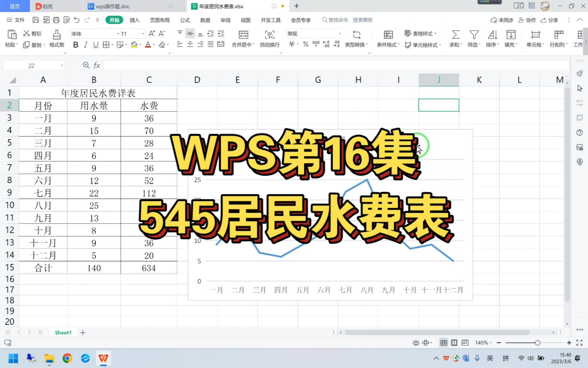The width and height of the screenshot is (588, 368).
Task: Open a new tab with plus button
Action: pyautogui.click(x=296, y=6)
